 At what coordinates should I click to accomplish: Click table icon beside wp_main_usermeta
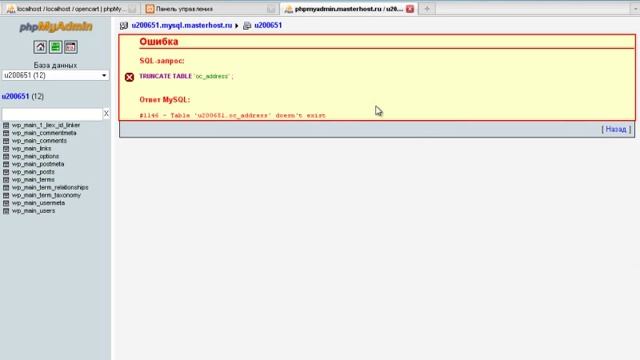pyautogui.click(x=6, y=203)
